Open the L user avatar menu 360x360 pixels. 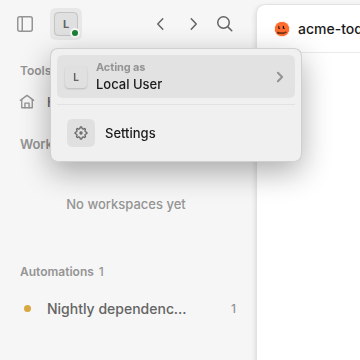click(66, 24)
